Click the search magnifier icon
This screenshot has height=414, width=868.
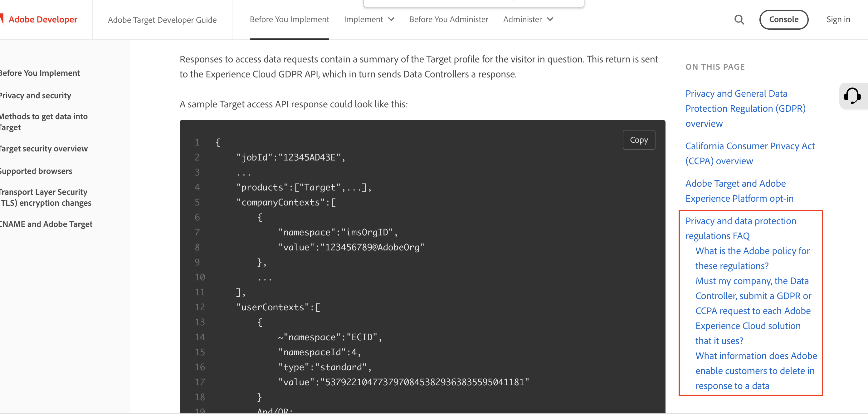(739, 20)
